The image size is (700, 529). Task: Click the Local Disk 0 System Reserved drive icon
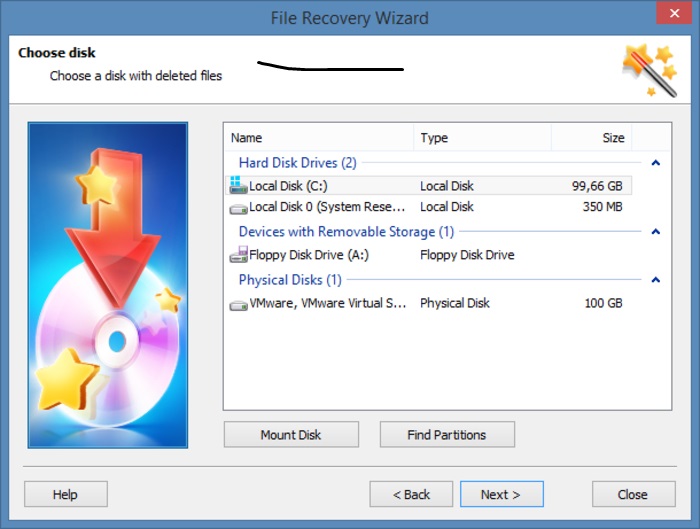click(238, 208)
